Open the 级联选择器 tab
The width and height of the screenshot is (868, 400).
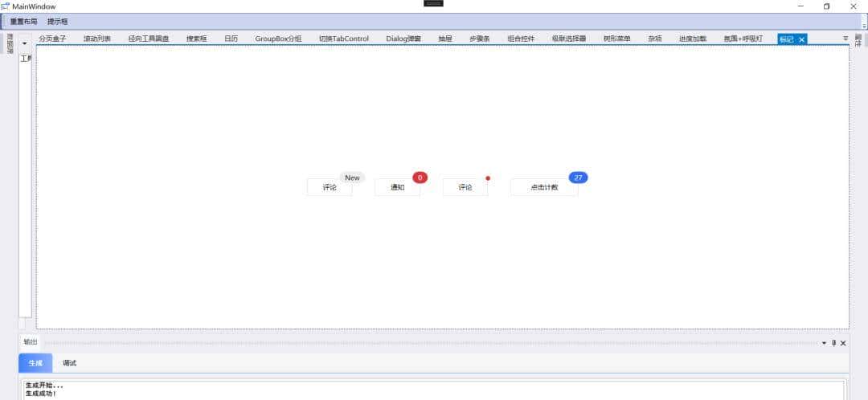568,39
